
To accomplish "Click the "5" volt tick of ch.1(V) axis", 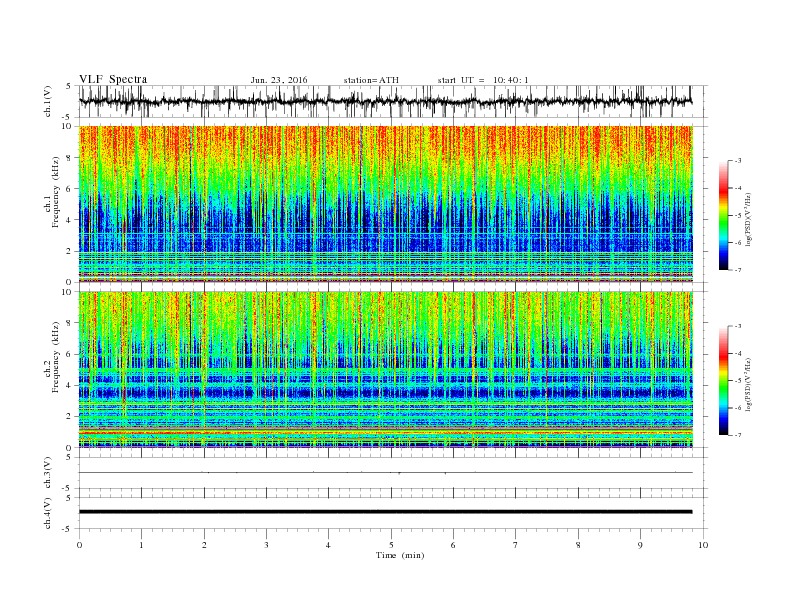I will 70,86.
